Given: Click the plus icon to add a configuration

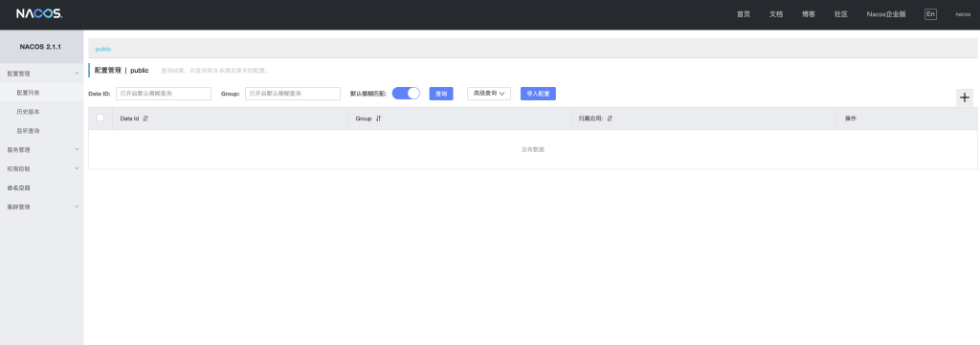Looking at the screenshot, I should [965, 97].
